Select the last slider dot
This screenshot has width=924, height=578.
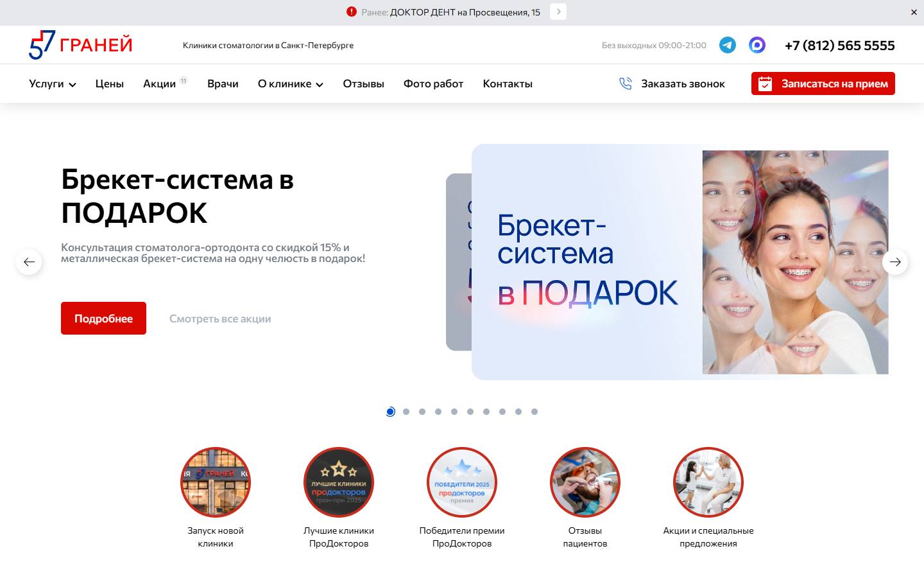[x=535, y=412]
